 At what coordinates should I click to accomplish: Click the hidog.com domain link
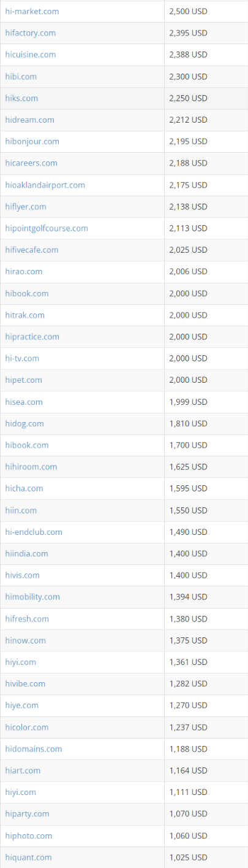tap(24, 423)
